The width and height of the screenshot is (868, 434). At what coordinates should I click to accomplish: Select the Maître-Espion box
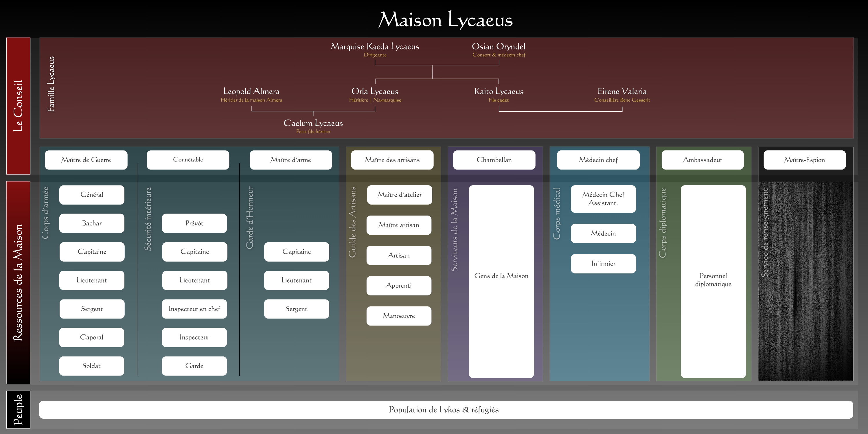point(804,160)
